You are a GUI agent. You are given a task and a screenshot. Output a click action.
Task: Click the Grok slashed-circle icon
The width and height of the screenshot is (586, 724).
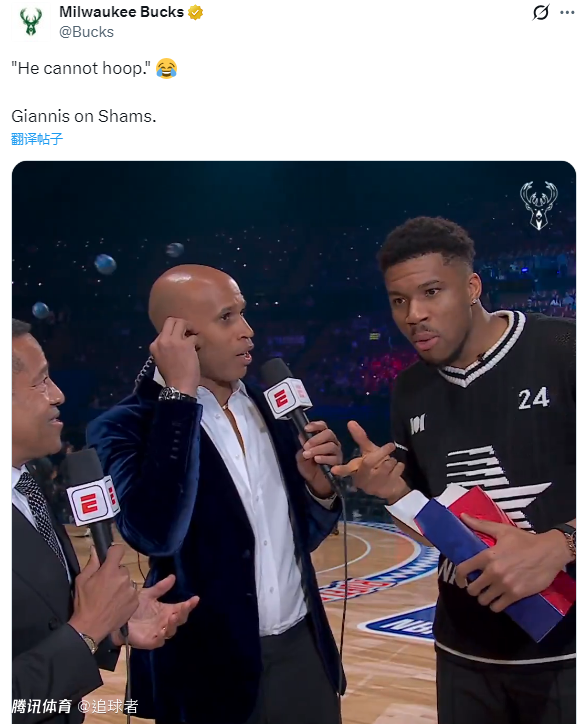pos(540,12)
